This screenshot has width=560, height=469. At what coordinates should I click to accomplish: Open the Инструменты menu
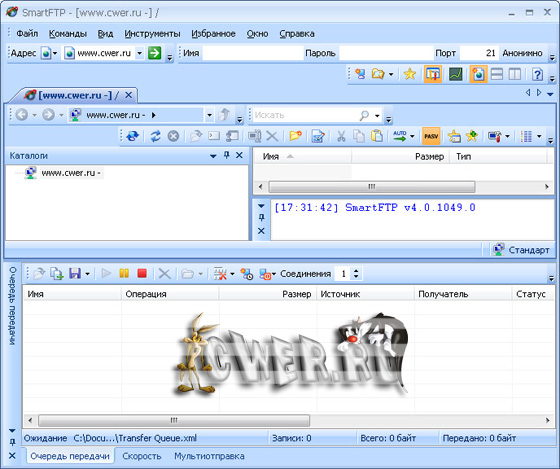[x=152, y=34]
